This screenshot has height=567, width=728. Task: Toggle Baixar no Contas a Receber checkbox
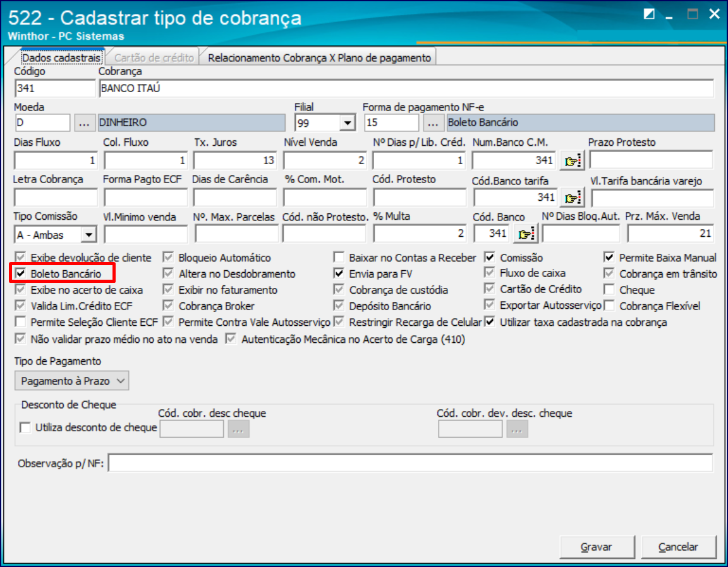[x=339, y=258]
